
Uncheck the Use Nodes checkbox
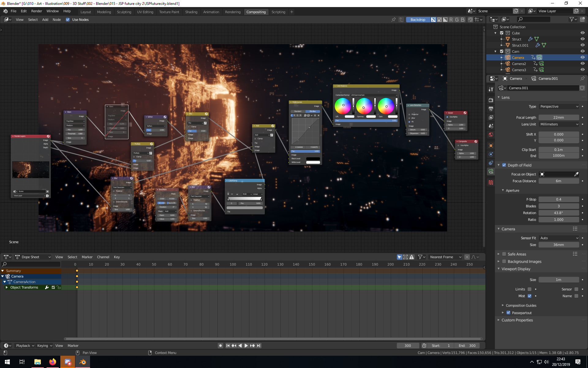click(x=68, y=20)
